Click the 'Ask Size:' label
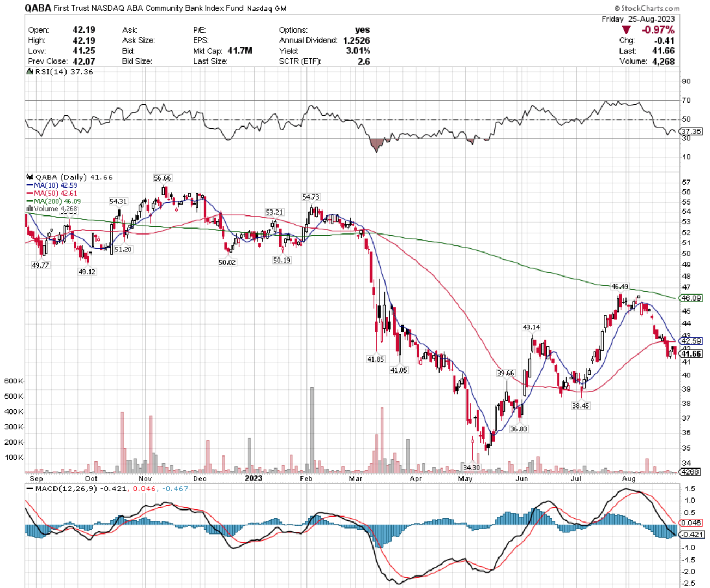The image size is (710, 588). pyautogui.click(x=139, y=40)
